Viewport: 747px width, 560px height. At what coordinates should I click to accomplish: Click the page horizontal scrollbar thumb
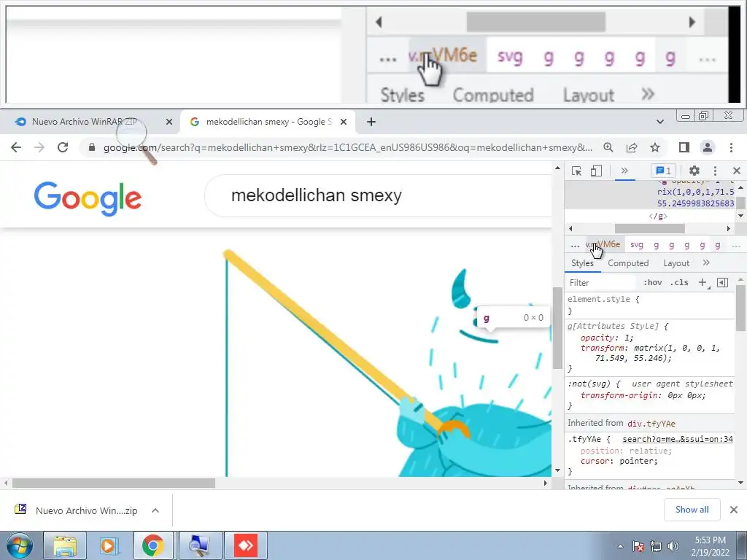(113, 483)
